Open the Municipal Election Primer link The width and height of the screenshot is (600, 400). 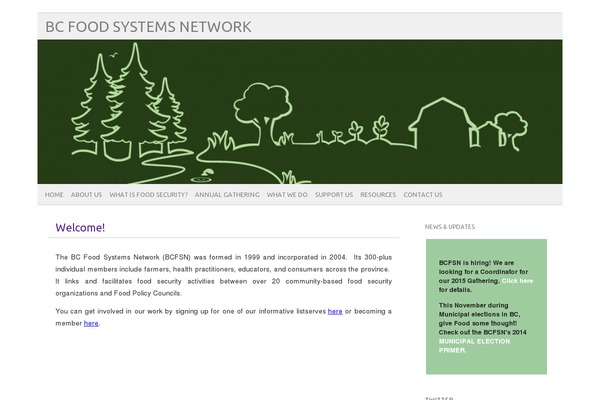tap(474, 346)
